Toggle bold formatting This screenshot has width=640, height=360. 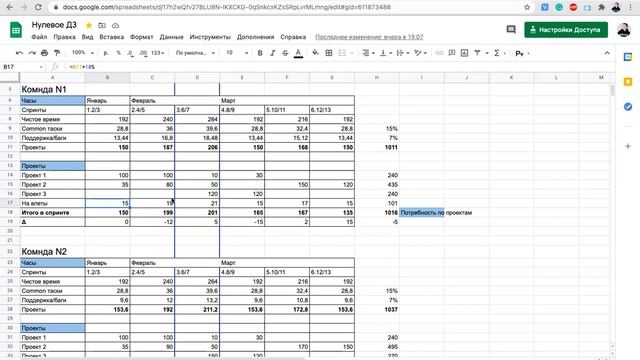(260, 53)
